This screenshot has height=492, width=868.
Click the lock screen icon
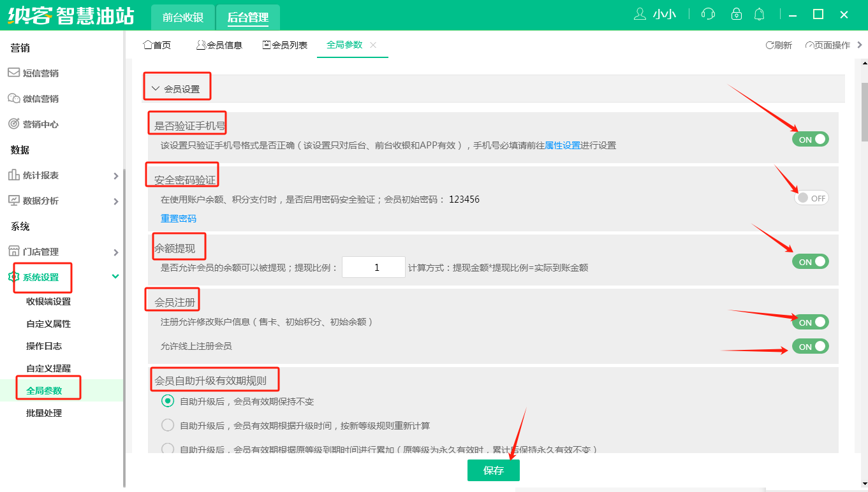(x=737, y=14)
